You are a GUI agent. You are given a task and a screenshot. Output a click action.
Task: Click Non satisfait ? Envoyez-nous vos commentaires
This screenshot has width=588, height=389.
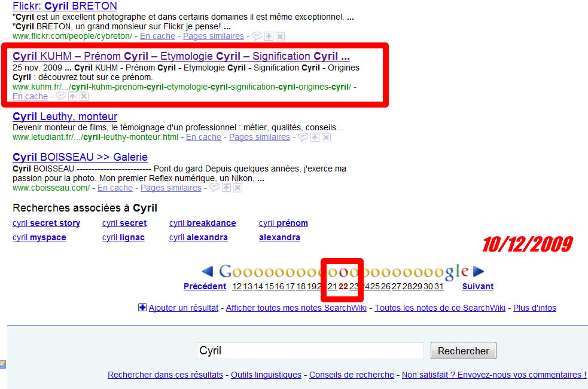tap(494, 375)
